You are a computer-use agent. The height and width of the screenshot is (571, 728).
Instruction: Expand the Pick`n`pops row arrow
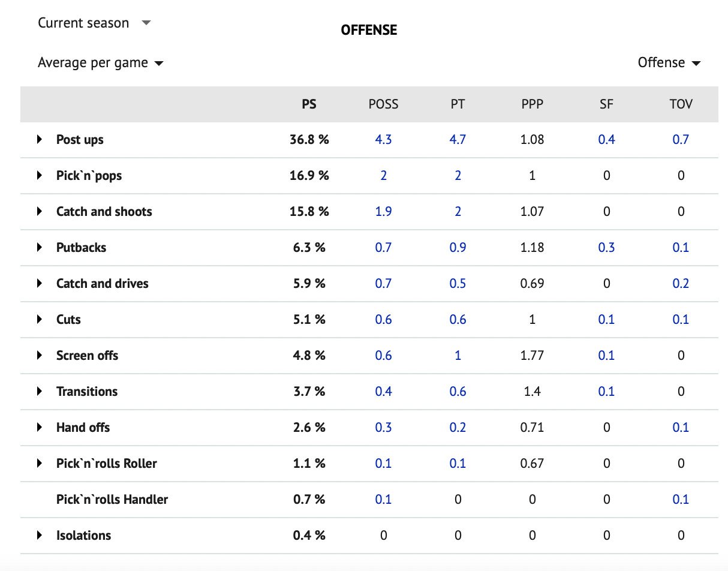40,176
